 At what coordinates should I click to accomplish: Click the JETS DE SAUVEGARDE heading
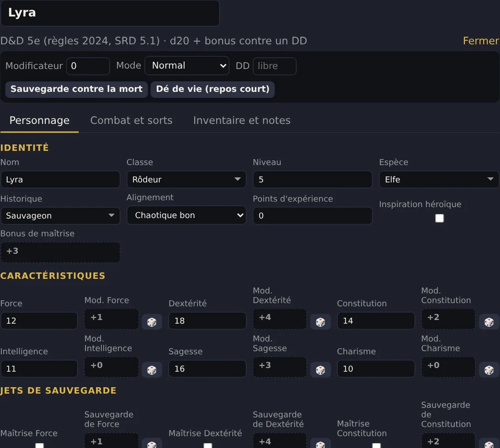tap(58, 390)
